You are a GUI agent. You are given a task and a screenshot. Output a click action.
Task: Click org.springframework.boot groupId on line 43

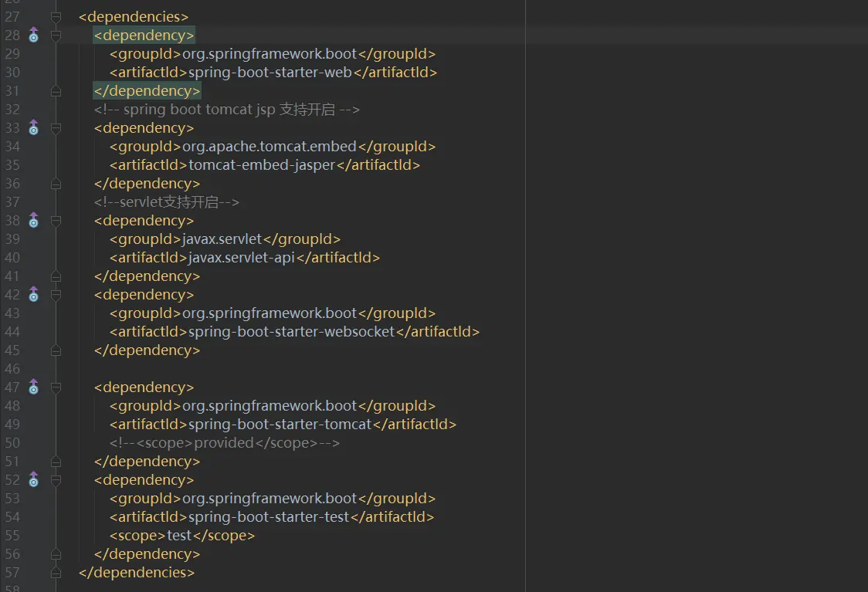[x=269, y=313]
